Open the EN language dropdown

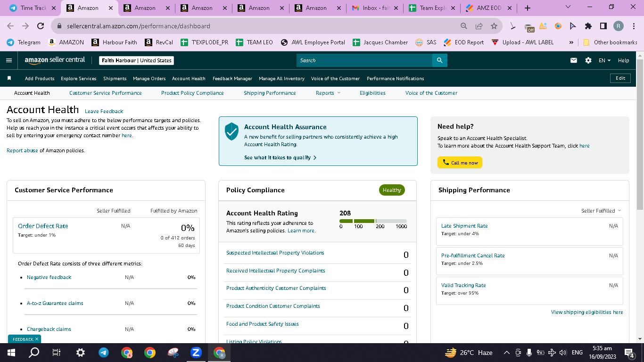[x=604, y=60]
